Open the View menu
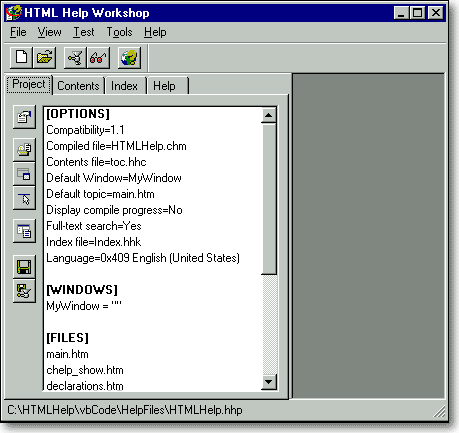The image size is (459, 433). click(49, 32)
